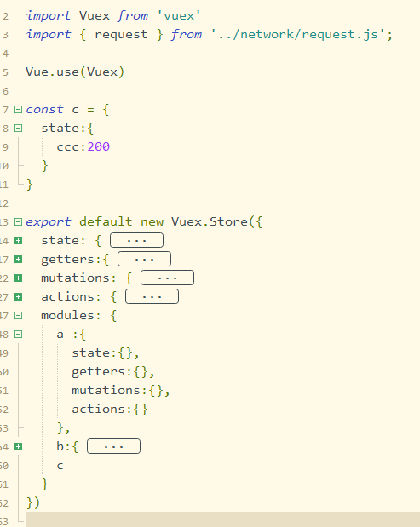This screenshot has width=420, height=527.
Task: Expand the folded b:{ module block
Action: click(18, 447)
